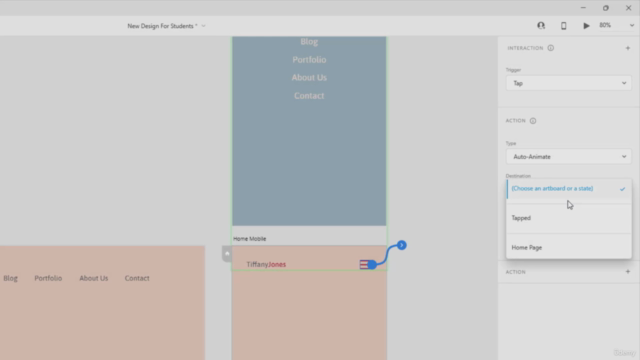
Task: Select Portfolio text in mobile menu artboard
Action: tap(309, 60)
